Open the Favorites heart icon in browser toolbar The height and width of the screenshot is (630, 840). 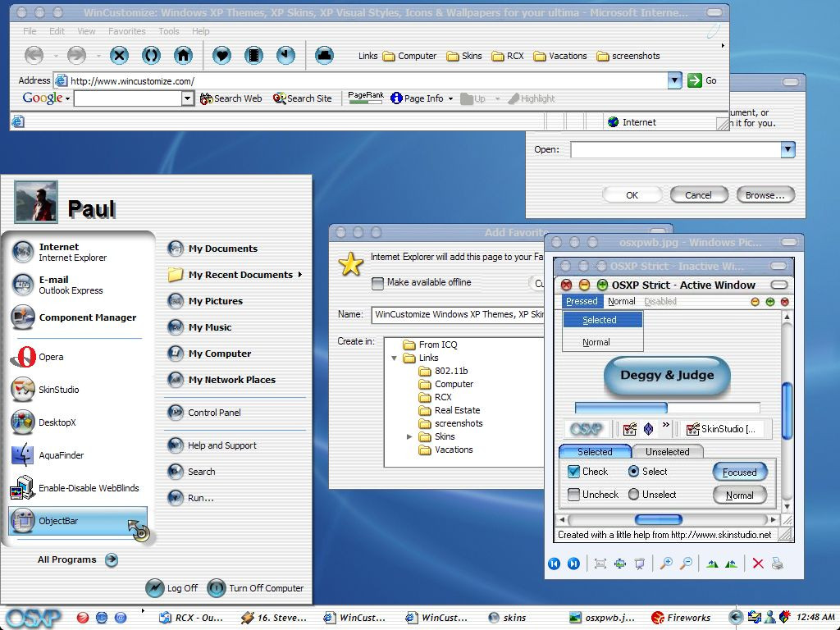tap(221, 55)
